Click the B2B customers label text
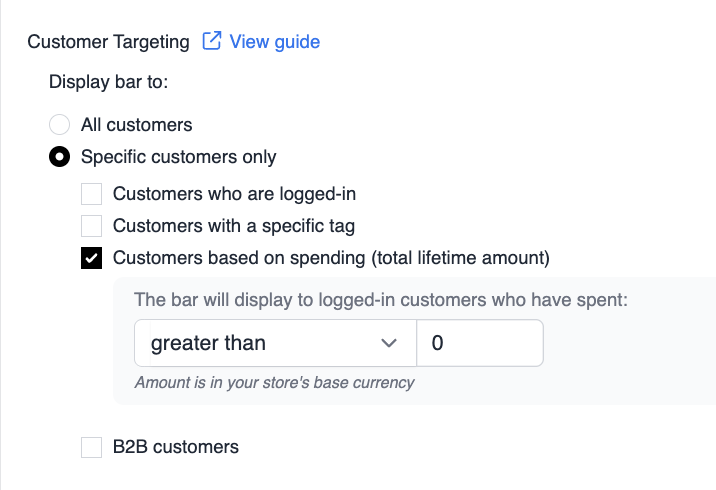This screenshot has width=716, height=490. click(176, 447)
